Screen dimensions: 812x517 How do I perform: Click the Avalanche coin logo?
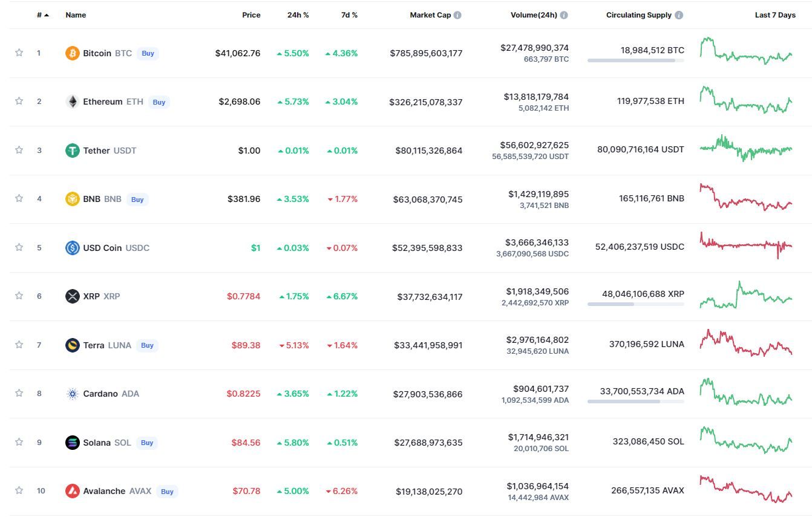(73, 491)
